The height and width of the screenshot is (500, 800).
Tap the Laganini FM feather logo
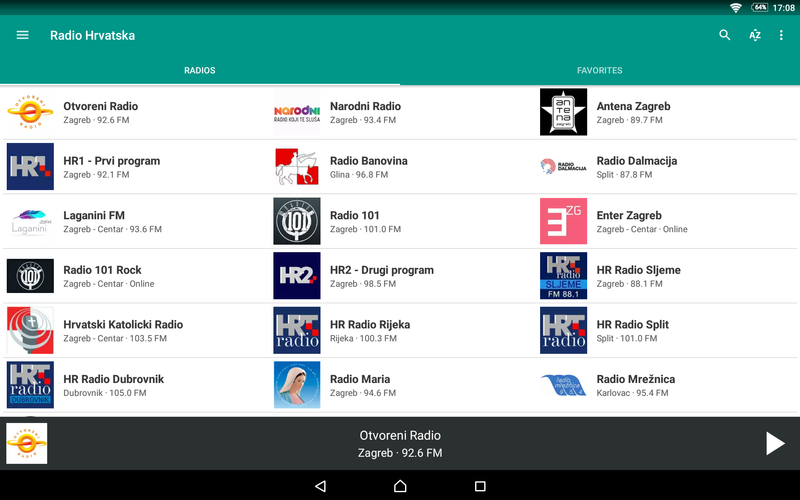(x=30, y=221)
